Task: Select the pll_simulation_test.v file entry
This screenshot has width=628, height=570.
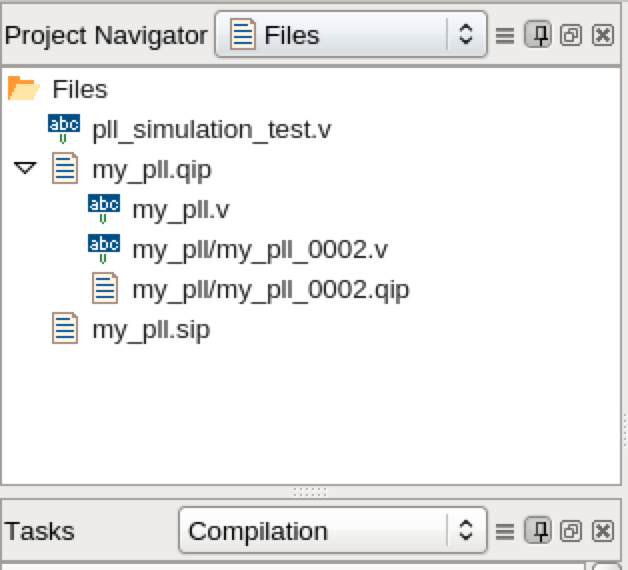Action: coord(211,130)
